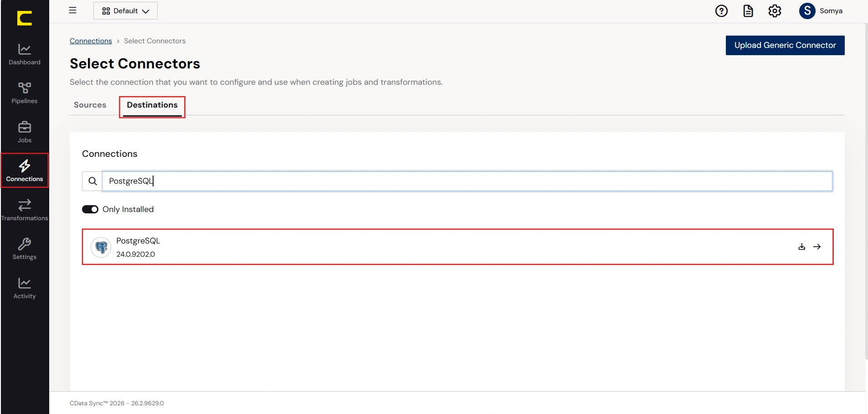Follow the Connections breadcrumb link
Image resolution: width=868 pixels, height=414 pixels.
tap(91, 41)
